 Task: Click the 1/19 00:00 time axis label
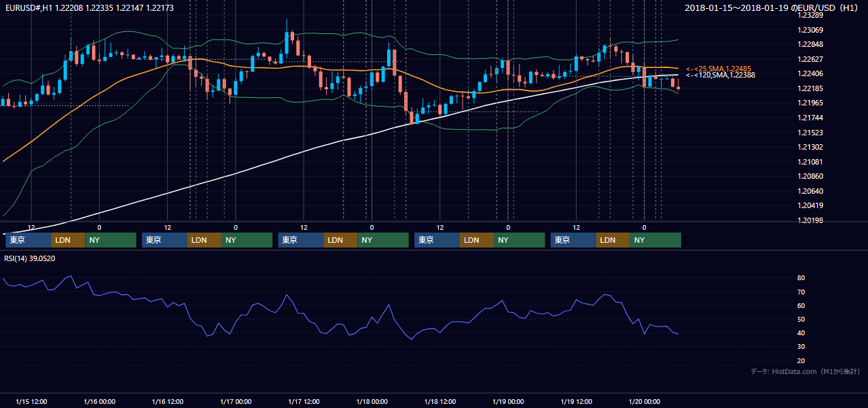508,402
